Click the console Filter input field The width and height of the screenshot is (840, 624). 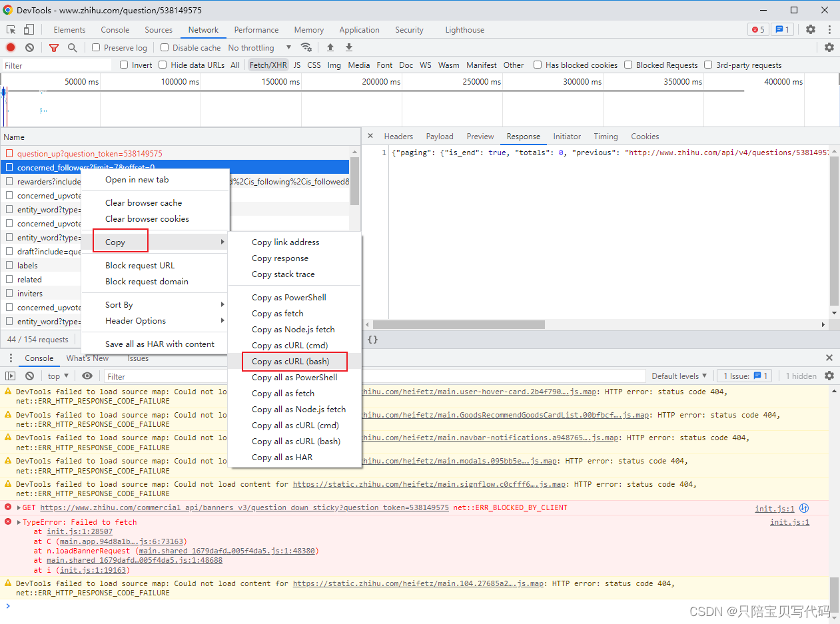coord(375,376)
